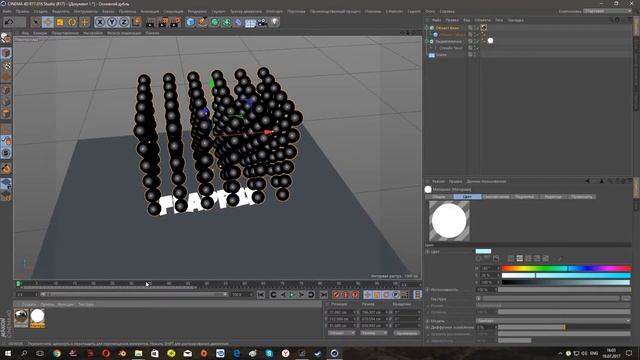Activate the Scale tool
640x360 pixels.
(x=60, y=22)
